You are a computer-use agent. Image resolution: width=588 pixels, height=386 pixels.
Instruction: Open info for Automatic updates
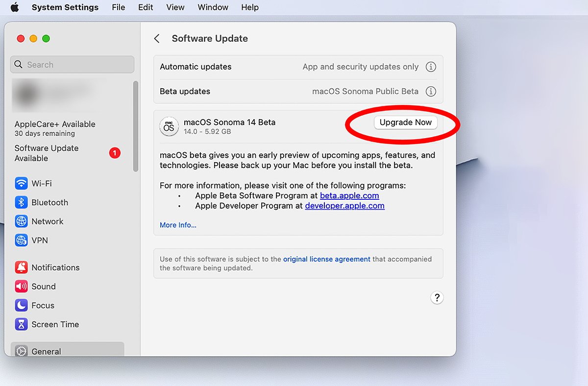431,67
